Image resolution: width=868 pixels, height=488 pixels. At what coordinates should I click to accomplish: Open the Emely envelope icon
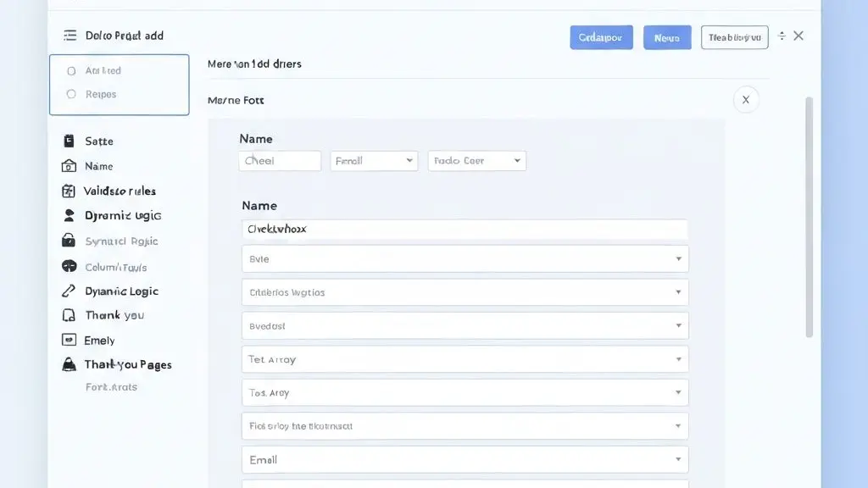[69, 341]
